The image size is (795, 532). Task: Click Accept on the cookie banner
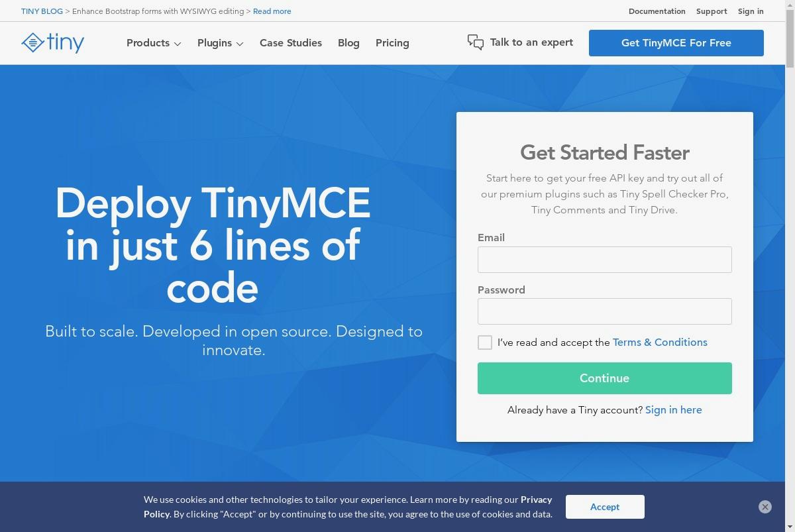(x=605, y=507)
